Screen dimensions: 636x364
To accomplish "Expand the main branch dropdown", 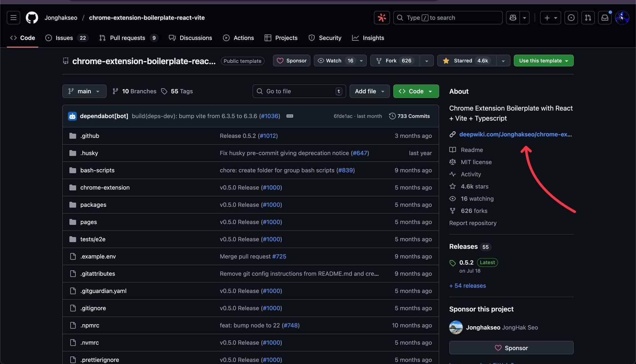I will [84, 91].
